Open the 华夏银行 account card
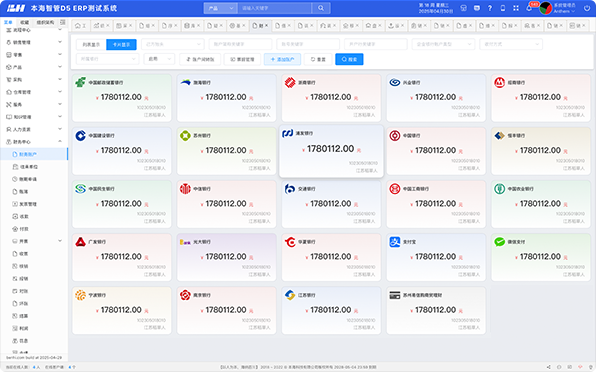The height and width of the screenshot is (372, 596). 331,257
